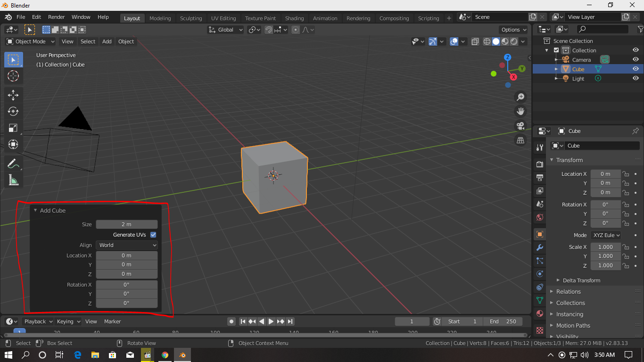Click the End frame field
The width and height of the screenshot is (644, 362).
tap(503, 321)
